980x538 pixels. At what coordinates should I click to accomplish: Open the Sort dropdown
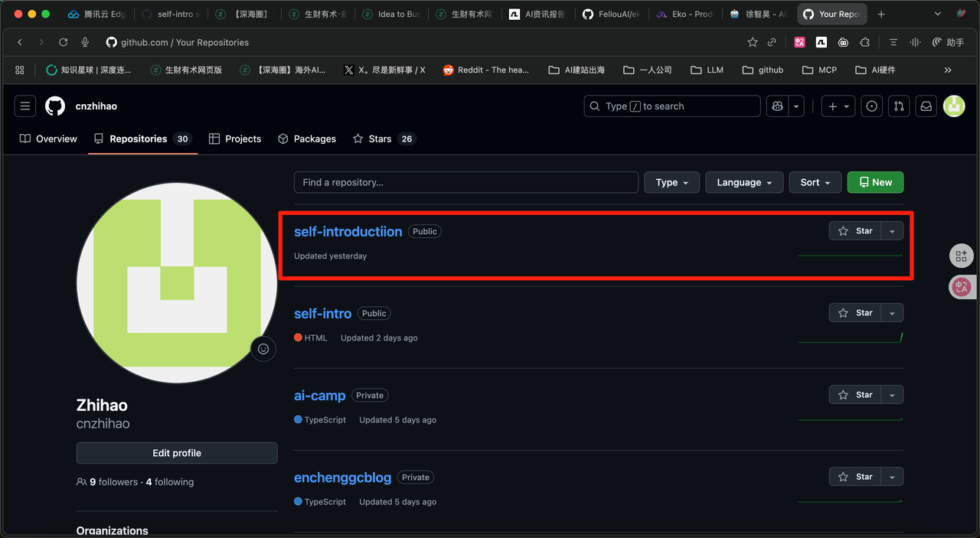(x=815, y=182)
